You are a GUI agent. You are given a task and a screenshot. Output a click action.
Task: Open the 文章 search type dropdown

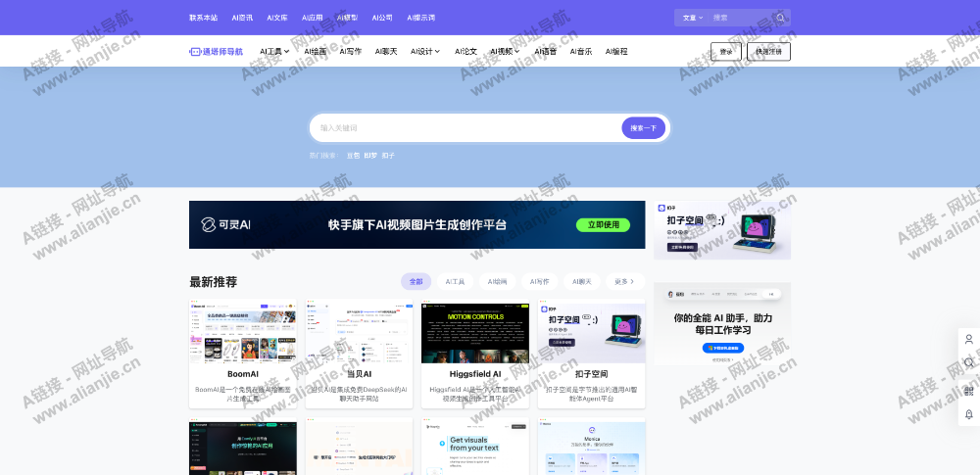pyautogui.click(x=693, y=18)
